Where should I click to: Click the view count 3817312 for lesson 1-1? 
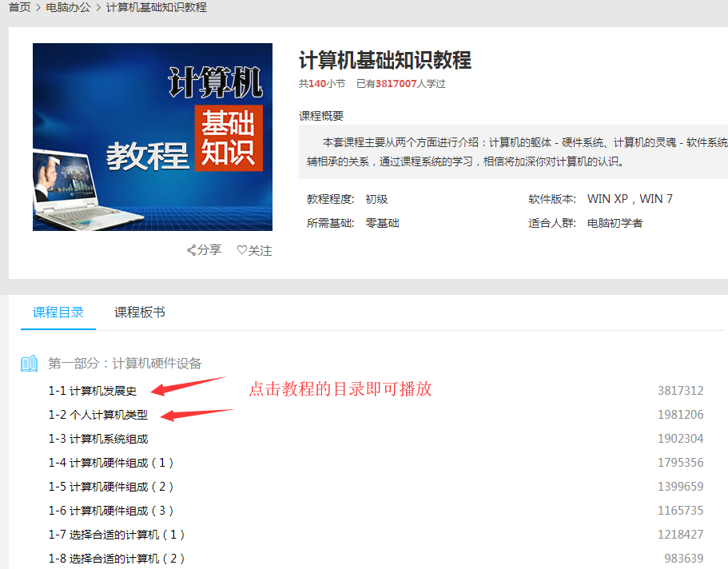(x=680, y=391)
